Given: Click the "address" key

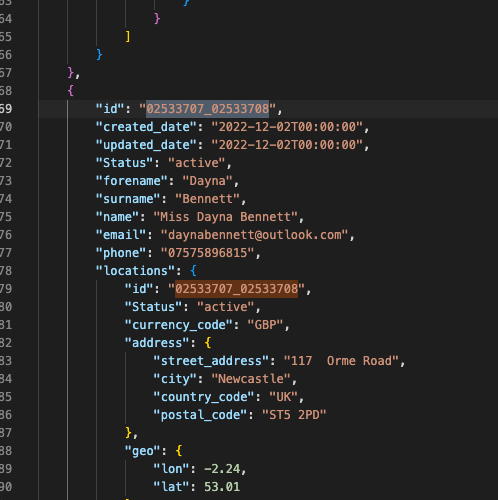Looking at the screenshot, I should 157,343.
